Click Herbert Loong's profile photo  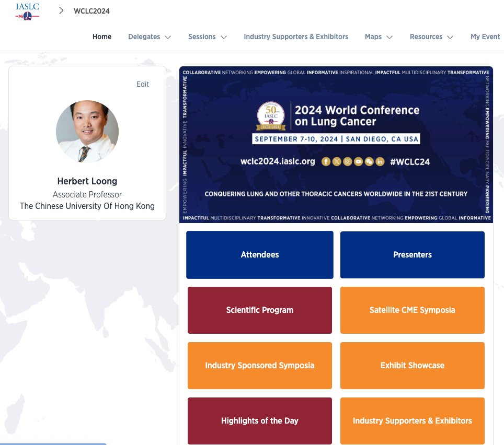click(x=87, y=131)
